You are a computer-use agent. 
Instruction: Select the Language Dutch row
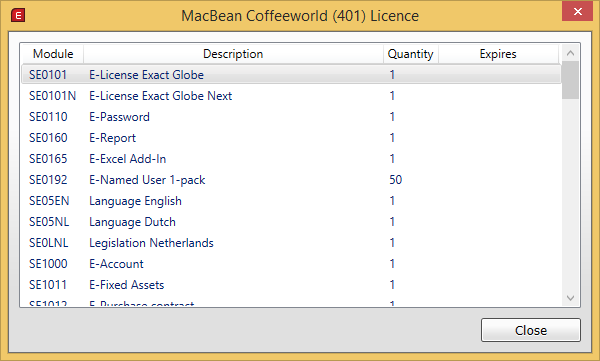tap(292, 222)
